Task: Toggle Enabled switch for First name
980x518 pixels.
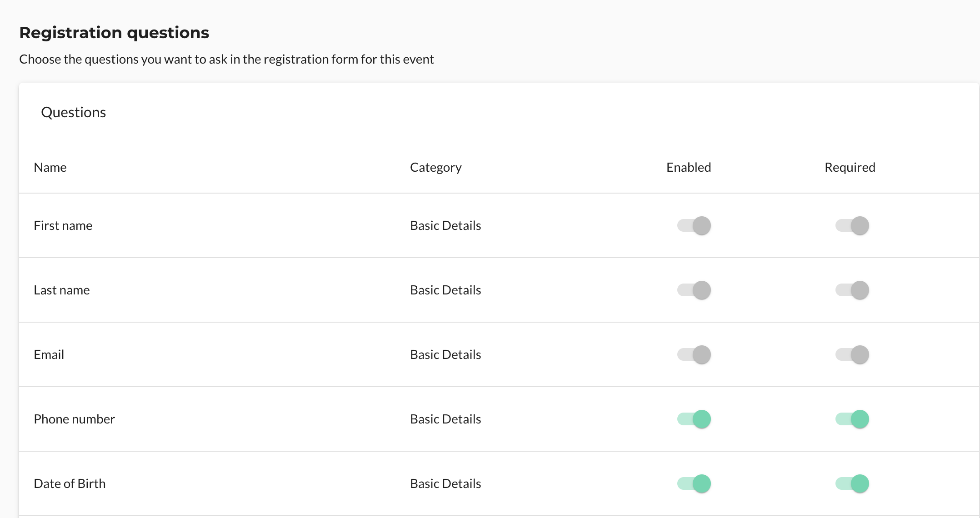Action: (x=694, y=225)
